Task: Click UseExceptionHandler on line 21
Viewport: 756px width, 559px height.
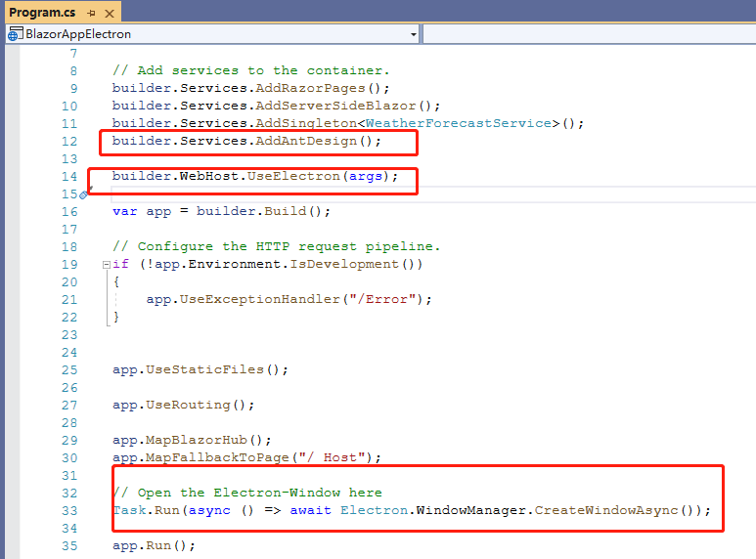Action: (260, 299)
